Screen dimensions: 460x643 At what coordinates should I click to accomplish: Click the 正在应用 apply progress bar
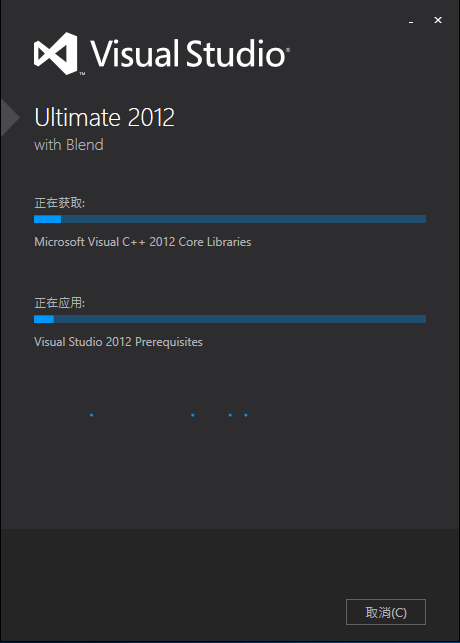[x=230, y=319]
